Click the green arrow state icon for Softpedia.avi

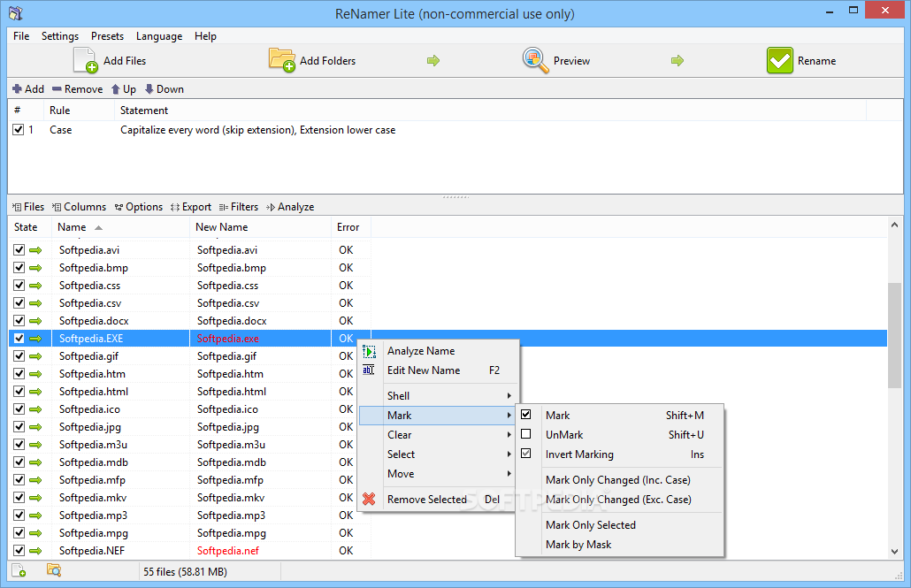[x=36, y=250]
